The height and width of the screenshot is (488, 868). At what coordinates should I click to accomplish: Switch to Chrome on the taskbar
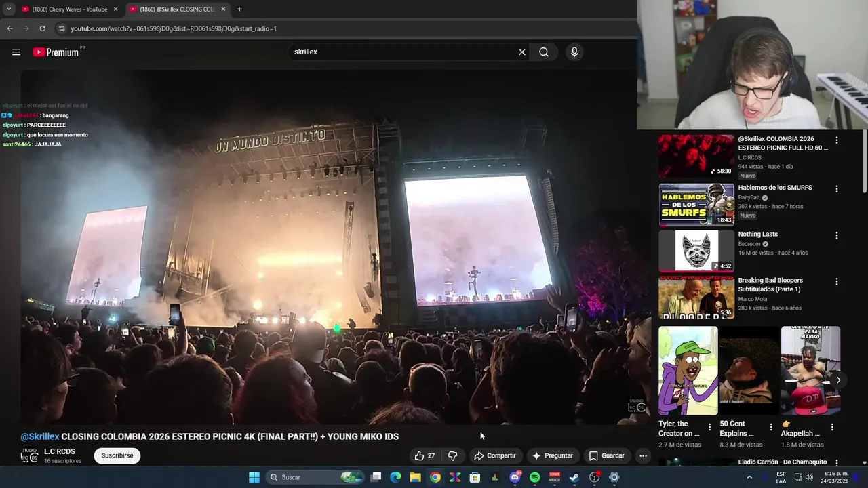tap(435, 477)
